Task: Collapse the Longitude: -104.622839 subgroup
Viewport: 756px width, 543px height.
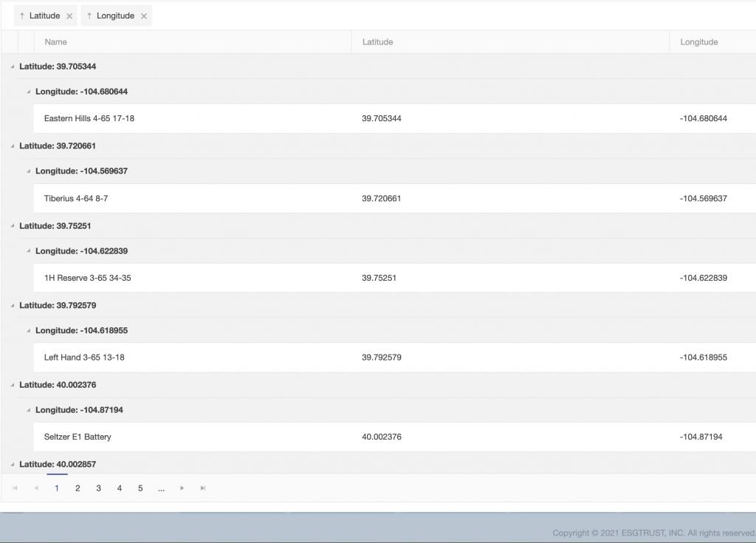Action: 29,251
